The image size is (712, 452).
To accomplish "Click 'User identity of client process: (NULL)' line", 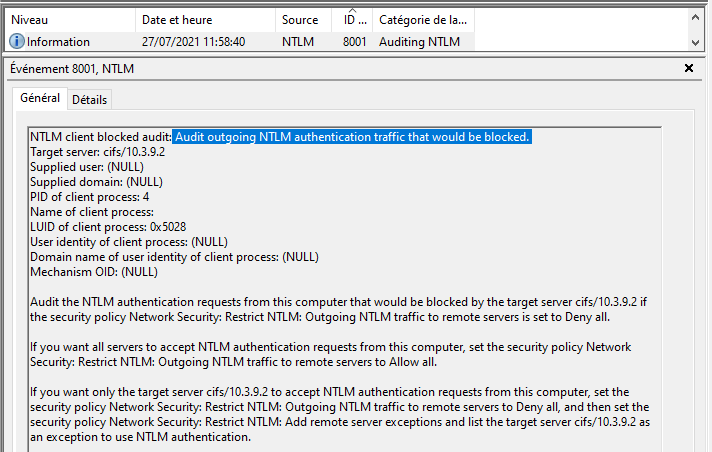I will pyautogui.click(x=129, y=242).
